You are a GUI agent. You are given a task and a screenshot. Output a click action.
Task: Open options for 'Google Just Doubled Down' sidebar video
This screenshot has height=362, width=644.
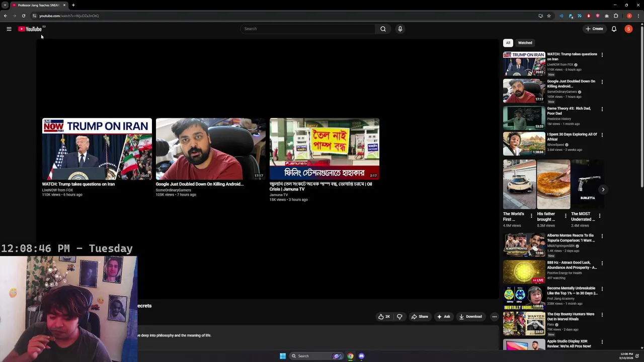coord(602,82)
